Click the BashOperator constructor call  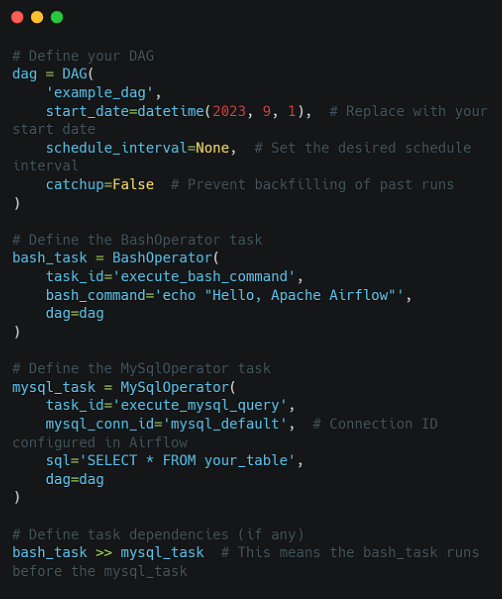pyautogui.click(x=165, y=258)
